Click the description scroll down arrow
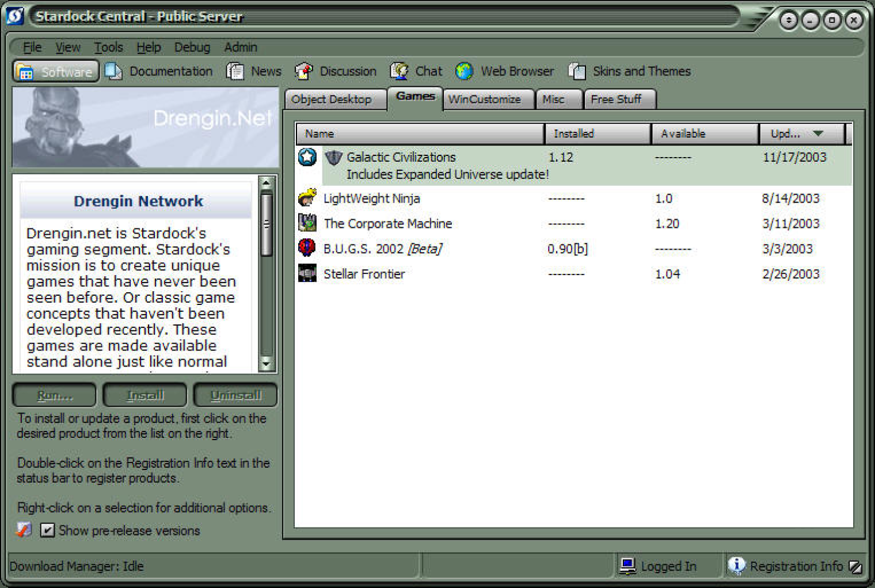875x588 pixels. (266, 364)
